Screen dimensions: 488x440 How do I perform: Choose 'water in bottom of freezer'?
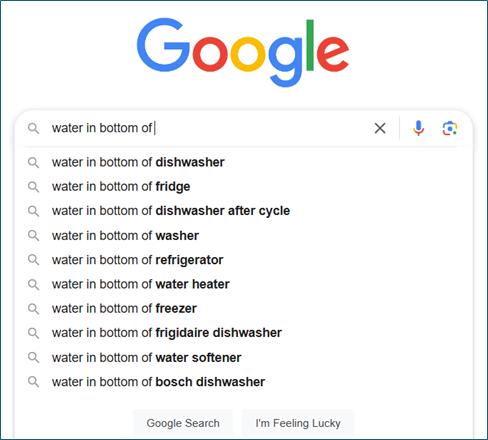[244, 309]
